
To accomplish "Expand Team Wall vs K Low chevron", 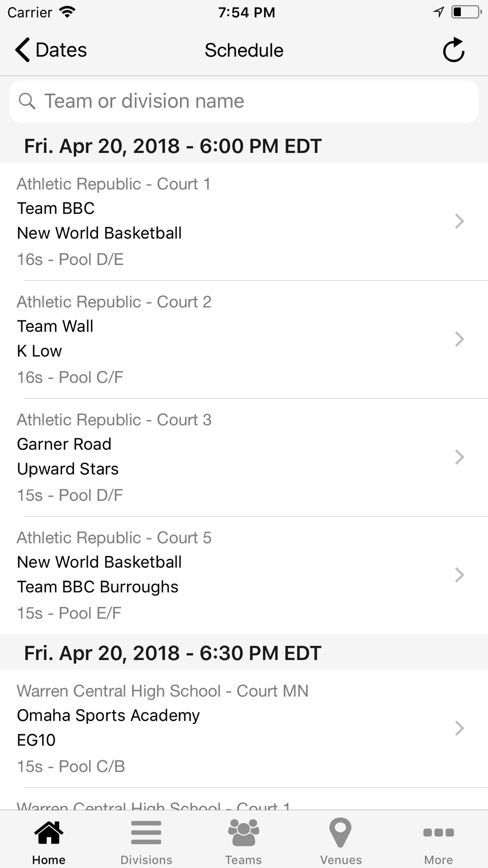I will [x=459, y=339].
